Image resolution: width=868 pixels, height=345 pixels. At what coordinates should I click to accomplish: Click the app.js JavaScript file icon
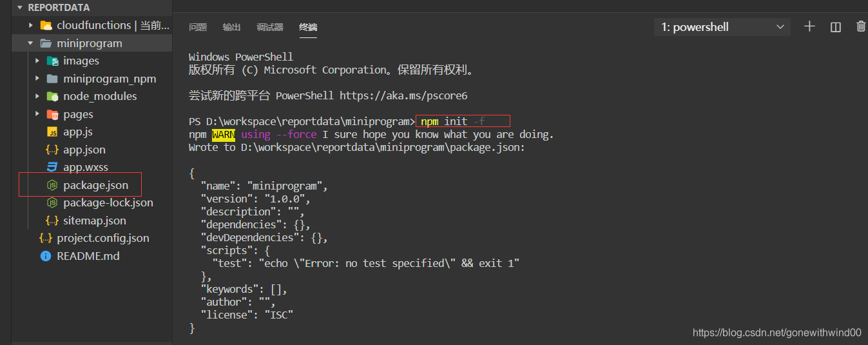coord(52,132)
